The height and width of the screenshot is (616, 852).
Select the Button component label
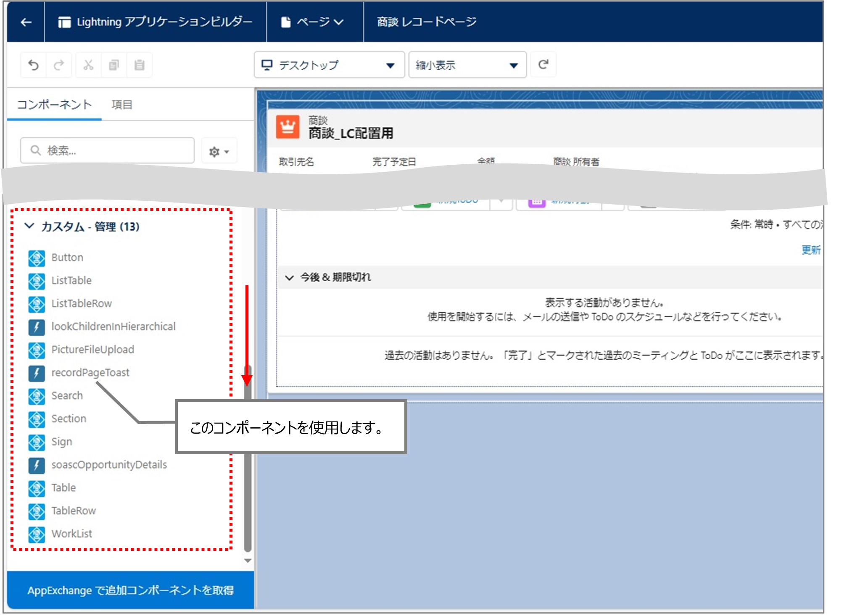(67, 258)
